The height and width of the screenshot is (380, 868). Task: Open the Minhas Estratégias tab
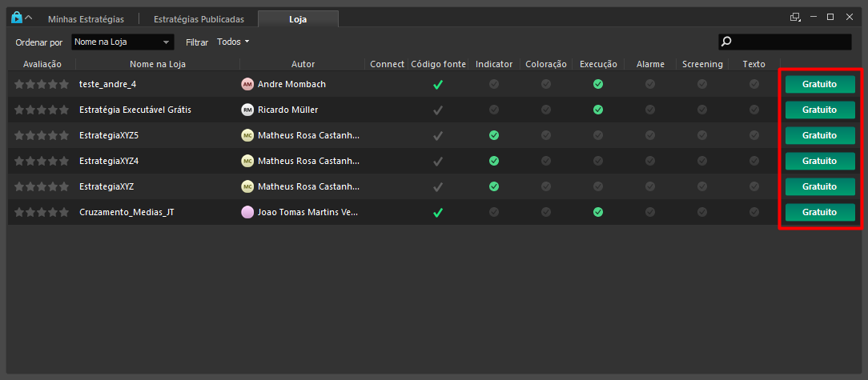pyautogui.click(x=86, y=19)
